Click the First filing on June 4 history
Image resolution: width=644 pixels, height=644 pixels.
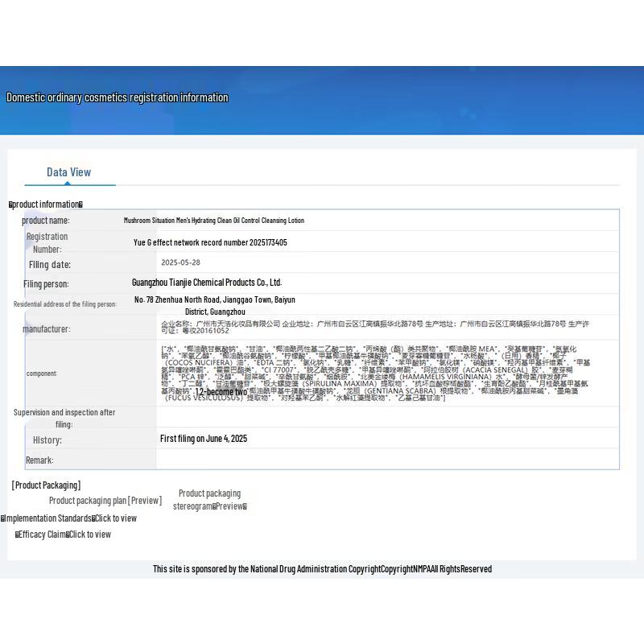coord(204,439)
